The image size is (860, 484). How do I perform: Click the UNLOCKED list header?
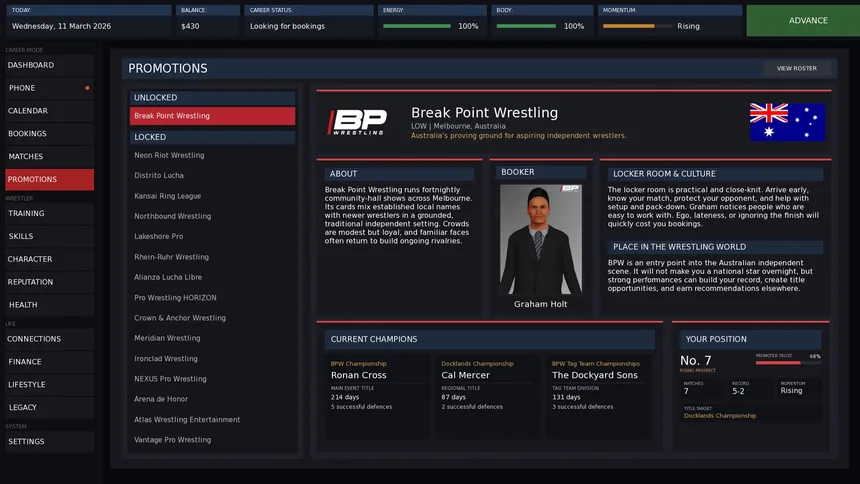pyautogui.click(x=212, y=98)
